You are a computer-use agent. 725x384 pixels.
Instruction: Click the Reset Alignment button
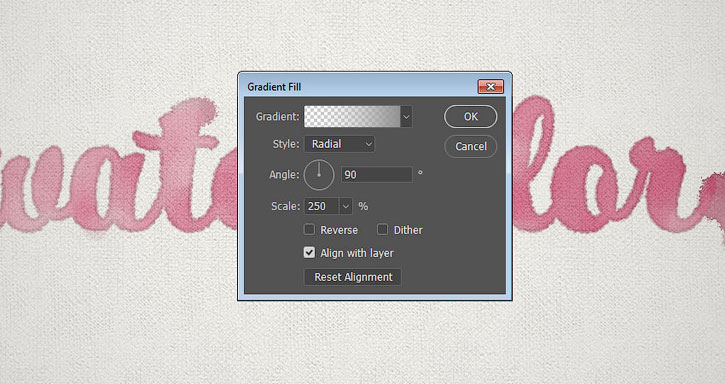click(353, 277)
